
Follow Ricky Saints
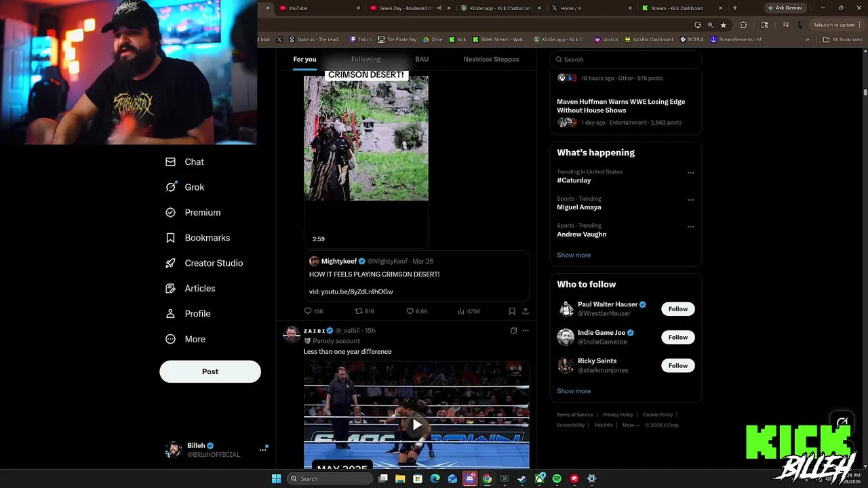tap(678, 366)
